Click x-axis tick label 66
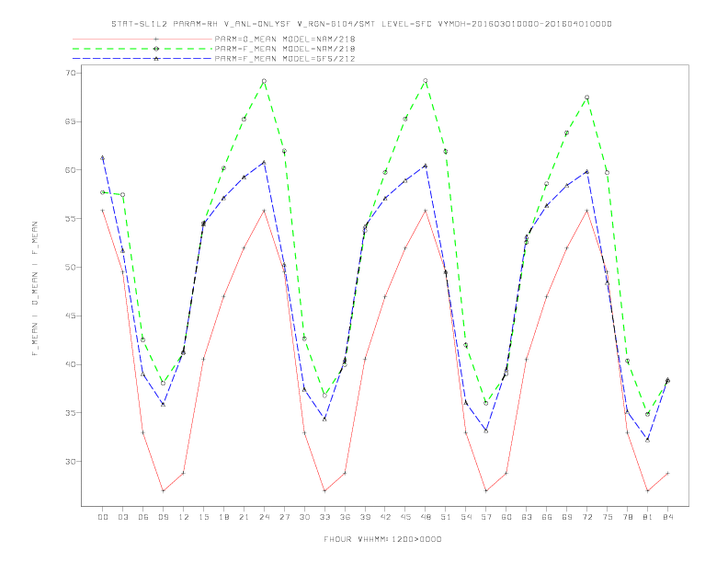Viewport: 728px width, 563px height. pyautogui.click(x=547, y=517)
